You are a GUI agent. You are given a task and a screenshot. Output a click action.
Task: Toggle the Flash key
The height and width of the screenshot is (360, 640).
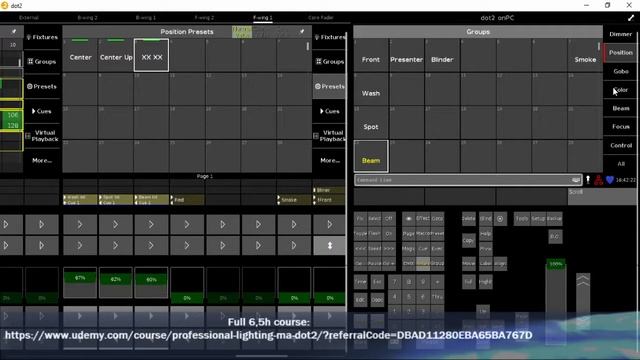[x=374, y=233]
